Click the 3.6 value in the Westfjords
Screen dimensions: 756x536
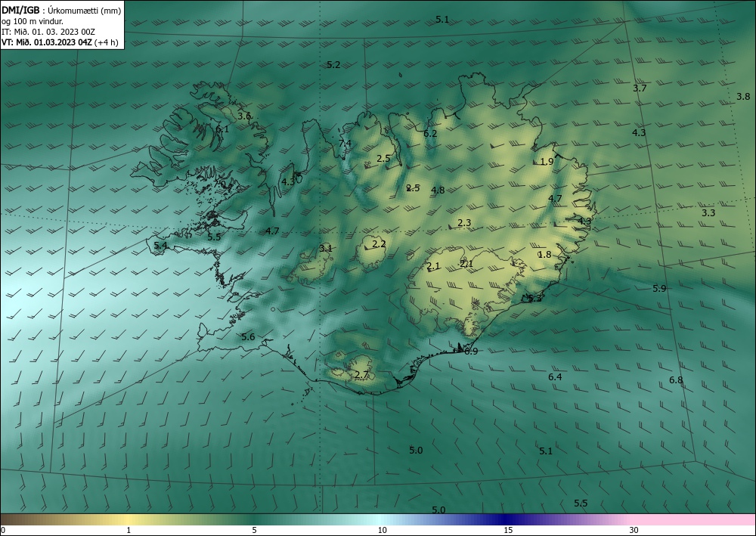(244, 116)
